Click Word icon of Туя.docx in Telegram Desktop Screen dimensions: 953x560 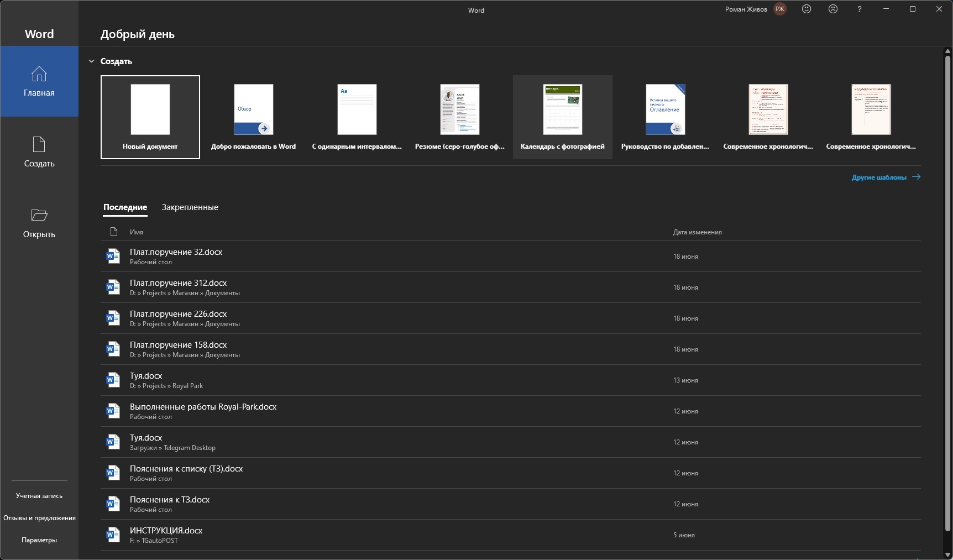[x=113, y=442]
